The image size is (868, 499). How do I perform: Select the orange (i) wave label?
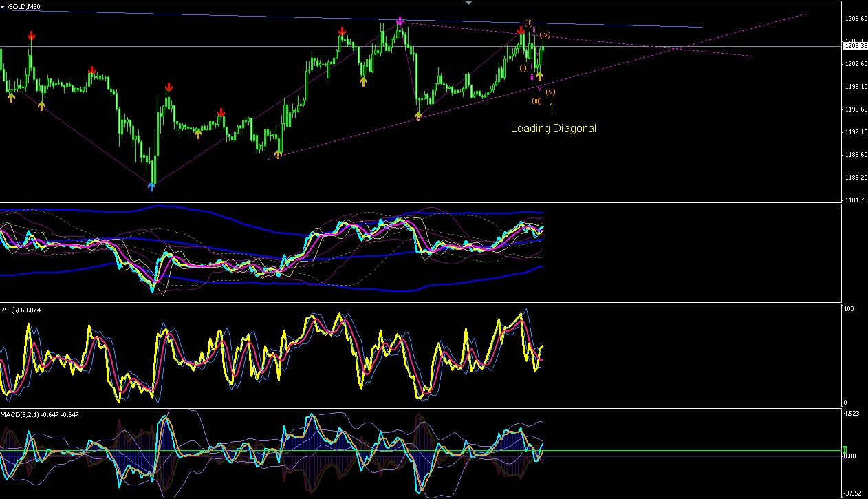pos(523,67)
